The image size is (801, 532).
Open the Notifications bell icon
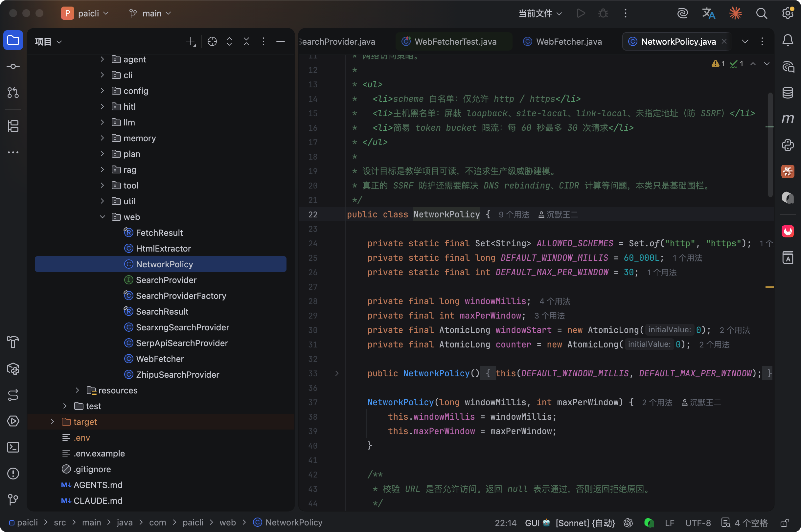(x=788, y=40)
